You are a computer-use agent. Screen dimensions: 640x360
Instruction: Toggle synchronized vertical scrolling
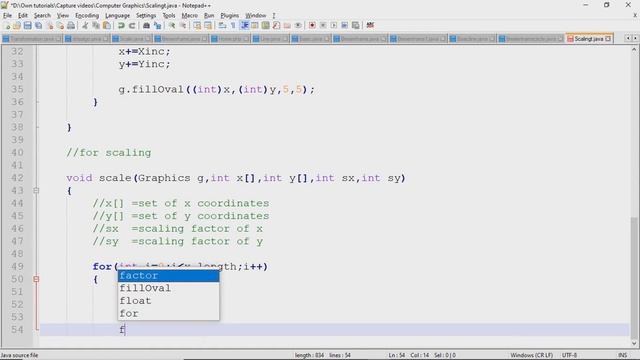[x=197, y=25]
